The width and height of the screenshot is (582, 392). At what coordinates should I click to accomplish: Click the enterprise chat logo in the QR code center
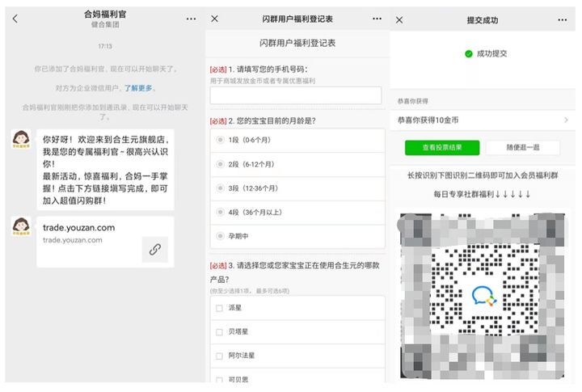pyautogui.click(x=484, y=296)
